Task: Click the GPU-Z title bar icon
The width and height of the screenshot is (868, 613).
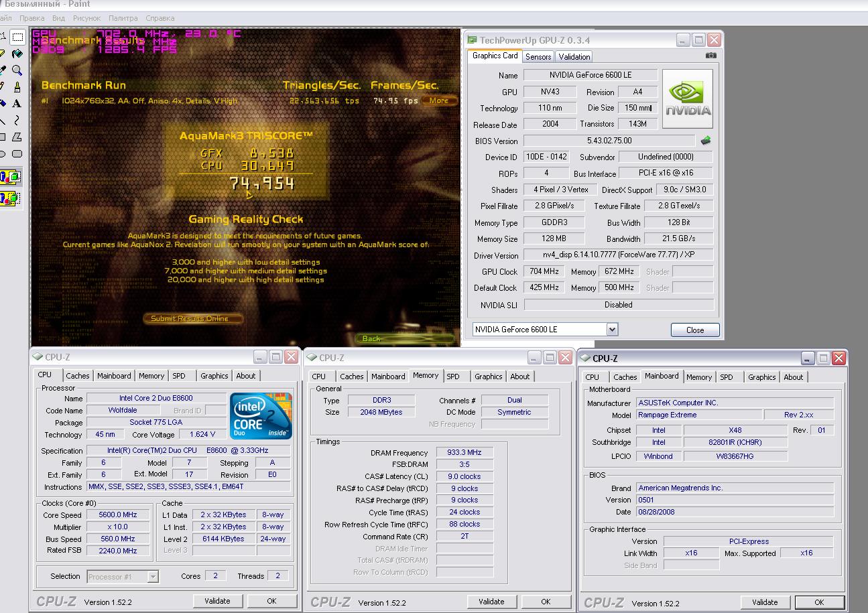Action: pos(473,40)
